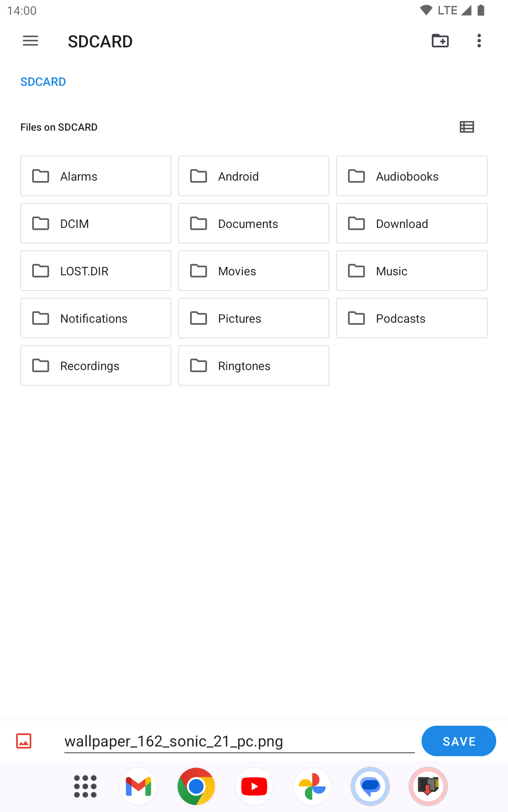Open the Ringtones folder

254,366
